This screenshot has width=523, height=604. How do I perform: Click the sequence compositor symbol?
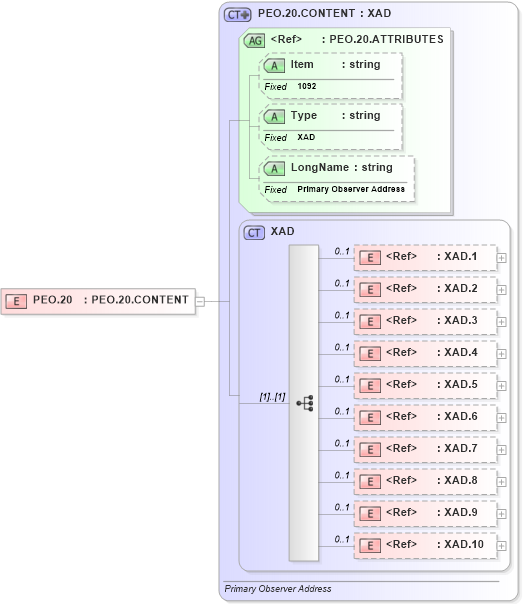pyautogui.click(x=305, y=403)
